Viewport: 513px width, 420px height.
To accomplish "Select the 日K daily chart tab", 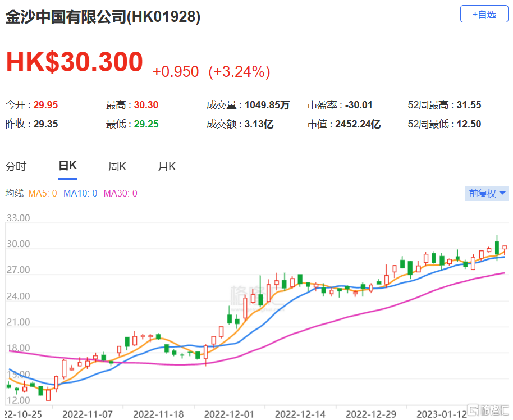I will [x=67, y=166].
